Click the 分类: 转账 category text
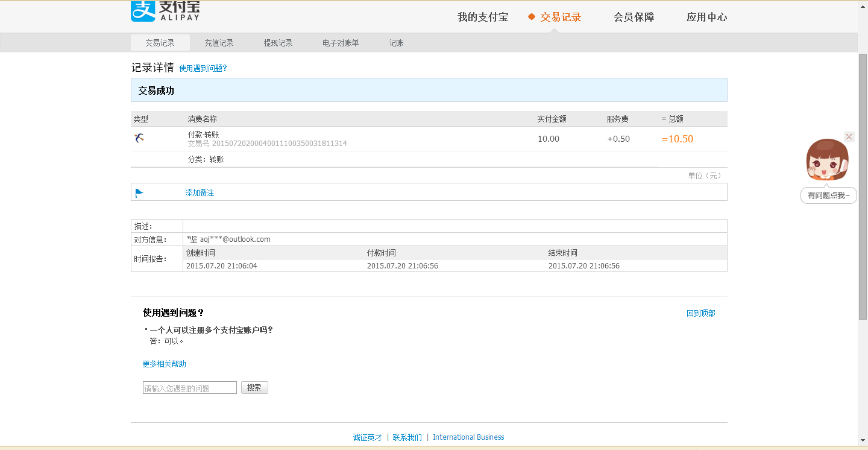The height and width of the screenshot is (450, 868). point(206,160)
